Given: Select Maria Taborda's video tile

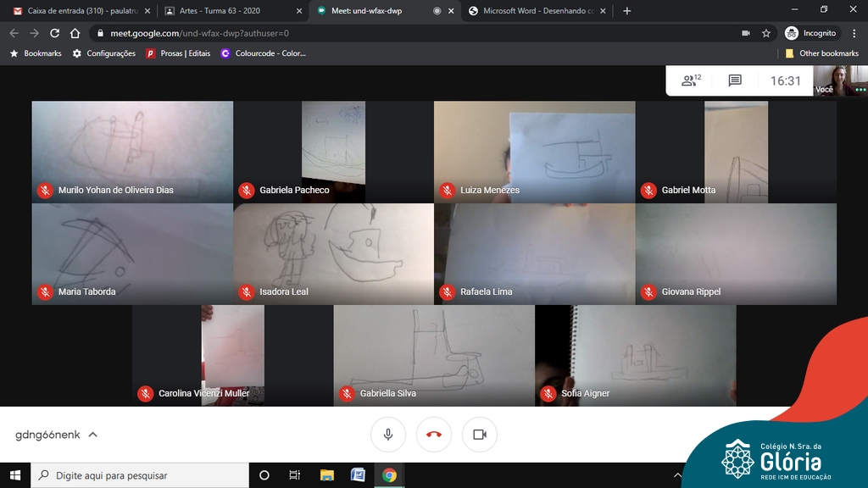Looking at the screenshot, I should pyautogui.click(x=132, y=254).
